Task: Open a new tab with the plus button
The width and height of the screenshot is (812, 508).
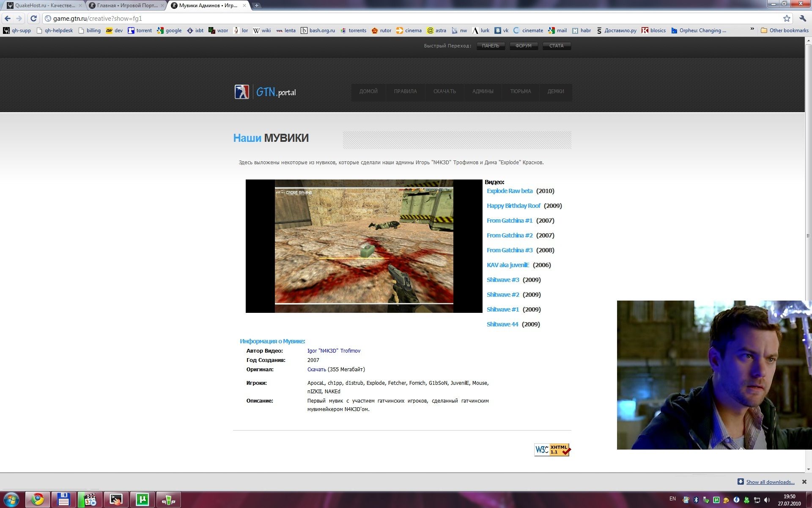Action: 256,6
